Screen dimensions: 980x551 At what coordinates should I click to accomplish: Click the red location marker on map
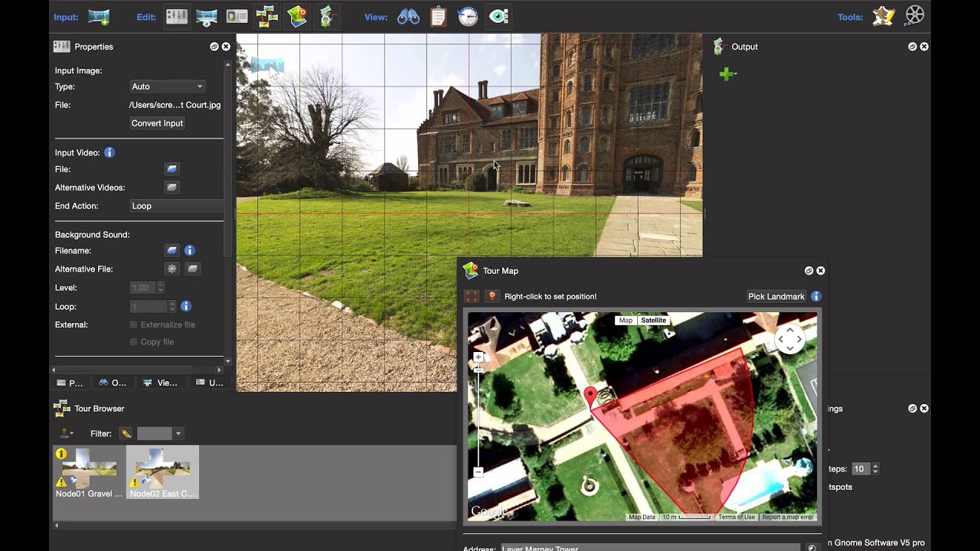click(x=590, y=397)
